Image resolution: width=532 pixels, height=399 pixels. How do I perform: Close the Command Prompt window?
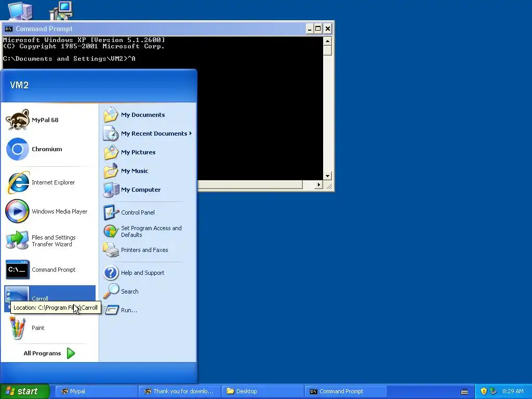[327, 29]
